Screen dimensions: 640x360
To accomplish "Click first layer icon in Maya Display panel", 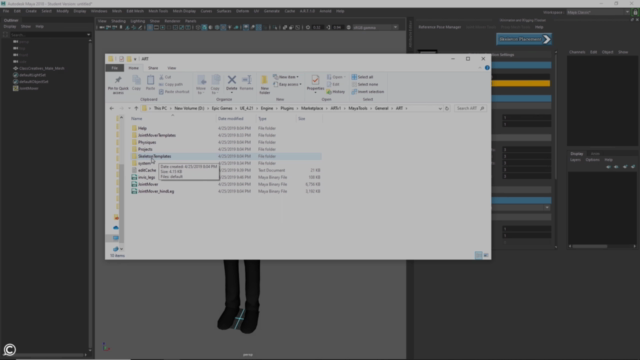I will click(609, 167).
